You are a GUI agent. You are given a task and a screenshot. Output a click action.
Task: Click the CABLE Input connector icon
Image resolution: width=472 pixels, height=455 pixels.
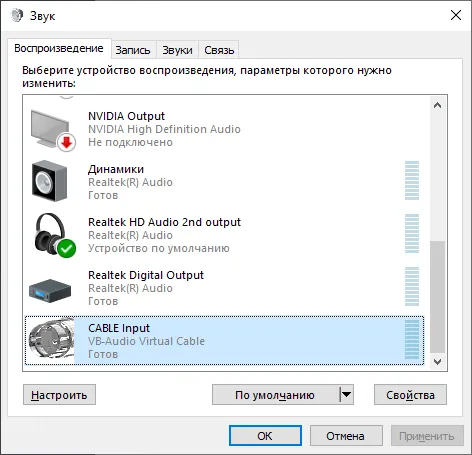51,340
